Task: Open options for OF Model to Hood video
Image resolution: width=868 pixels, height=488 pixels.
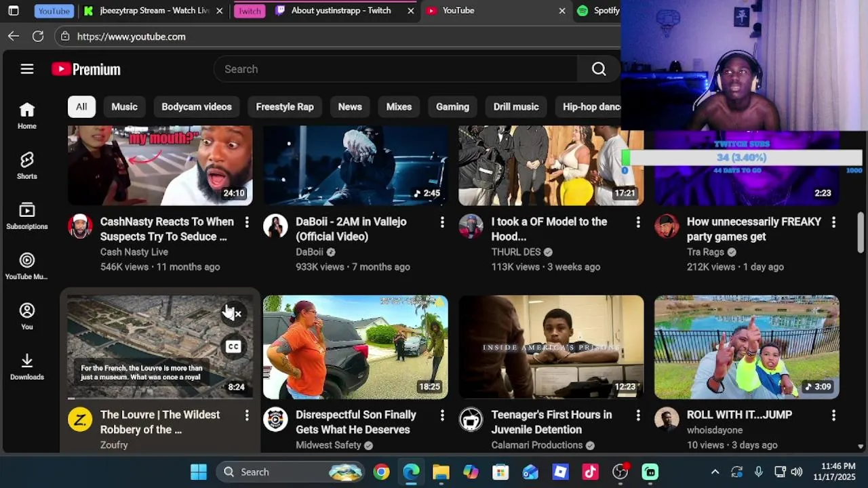Action: pyautogui.click(x=637, y=222)
